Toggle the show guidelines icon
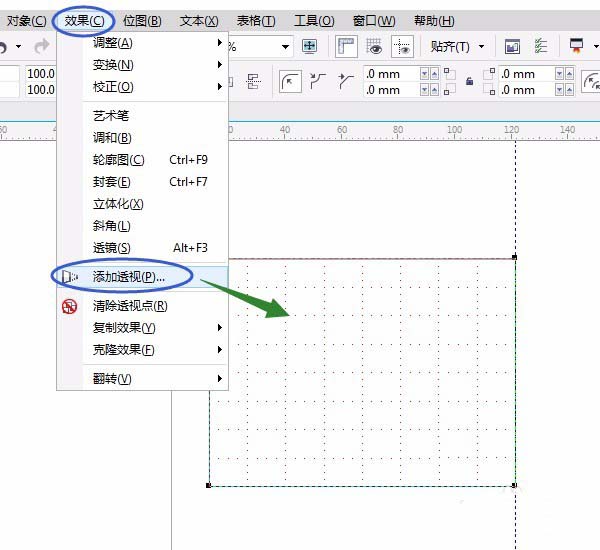The height and width of the screenshot is (550, 600). point(402,46)
